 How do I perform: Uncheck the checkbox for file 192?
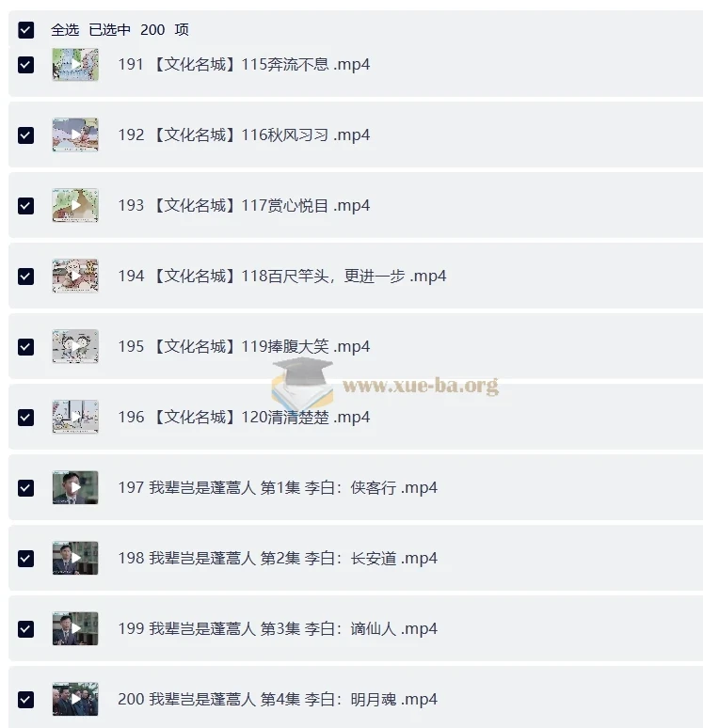coord(26,135)
